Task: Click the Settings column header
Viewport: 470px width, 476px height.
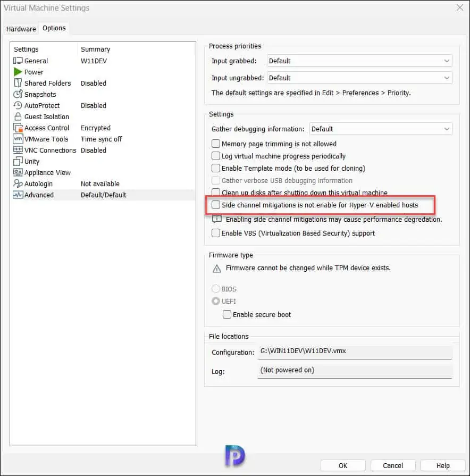Action: point(26,49)
